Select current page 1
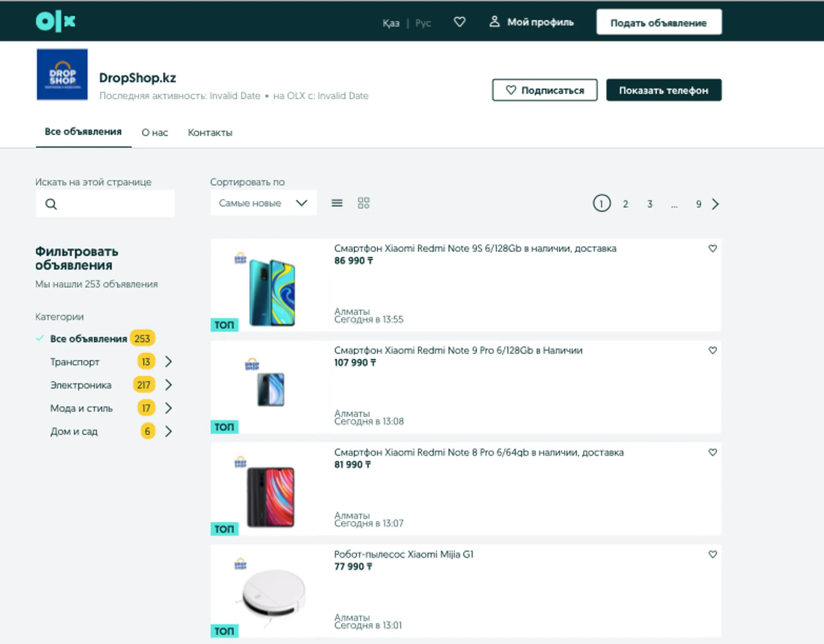 (x=602, y=203)
